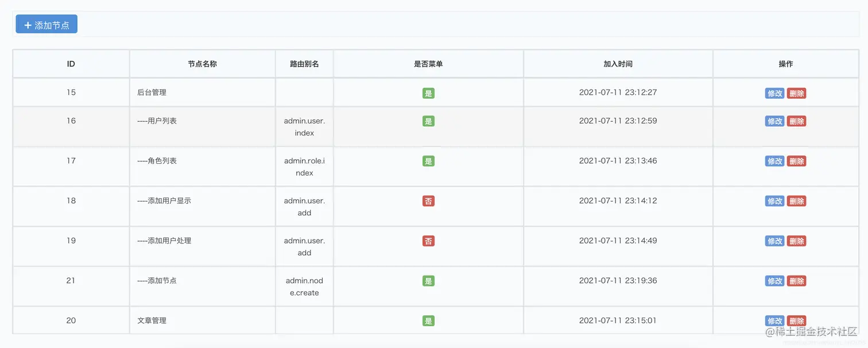Click the 操作 column header

[x=785, y=64]
